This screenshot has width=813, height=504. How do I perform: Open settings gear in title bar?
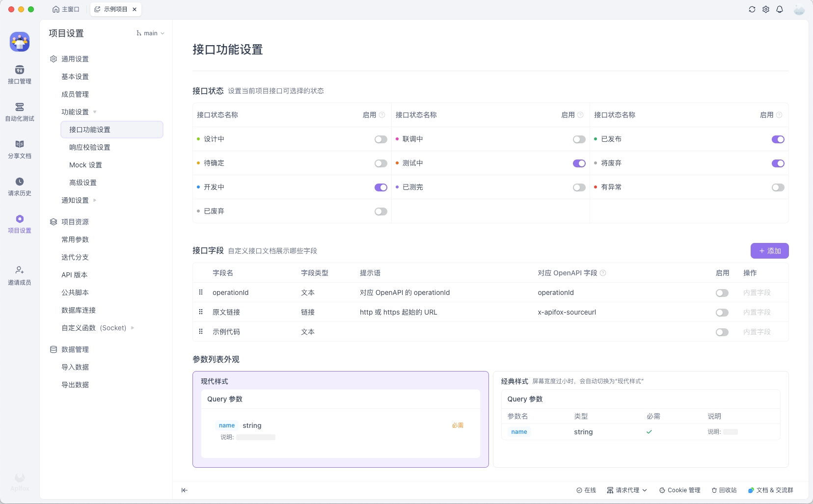[766, 9]
